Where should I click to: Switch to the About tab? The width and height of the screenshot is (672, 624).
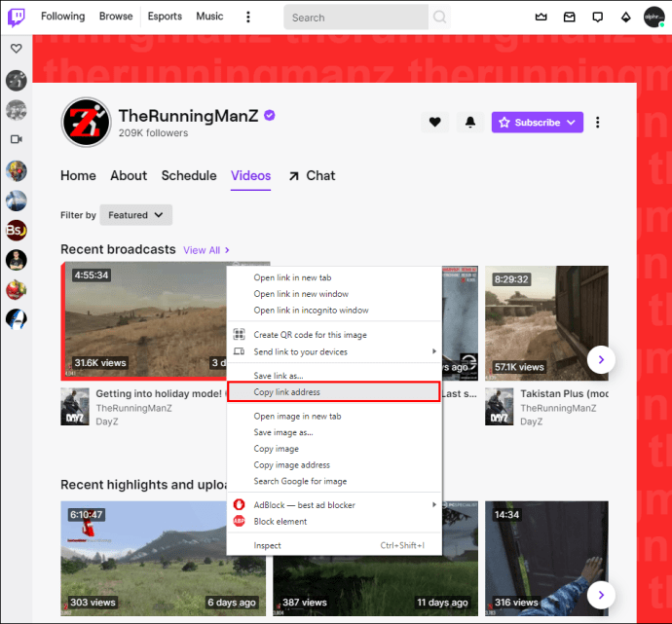(129, 175)
